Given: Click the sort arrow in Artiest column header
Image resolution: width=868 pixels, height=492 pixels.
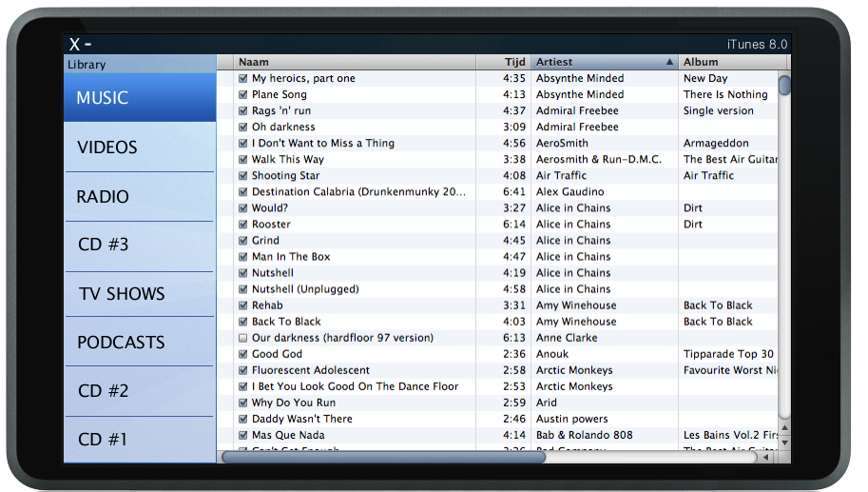Looking at the screenshot, I should [669, 62].
